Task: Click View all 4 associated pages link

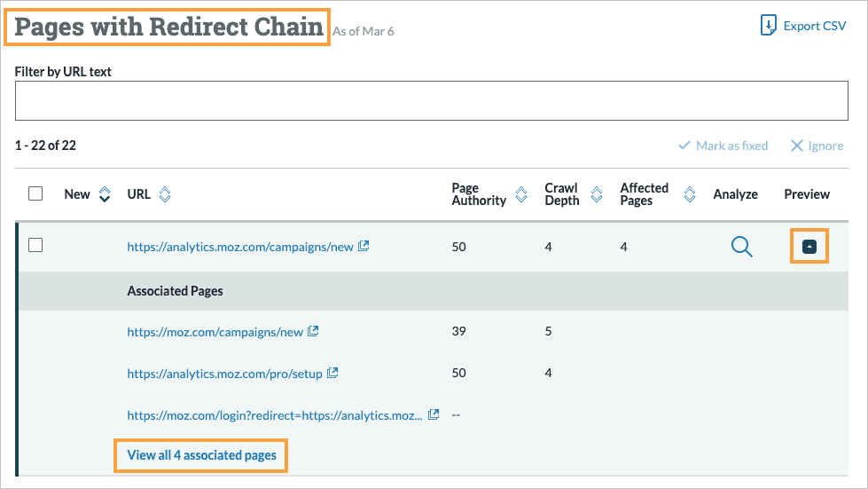Action: click(x=201, y=455)
